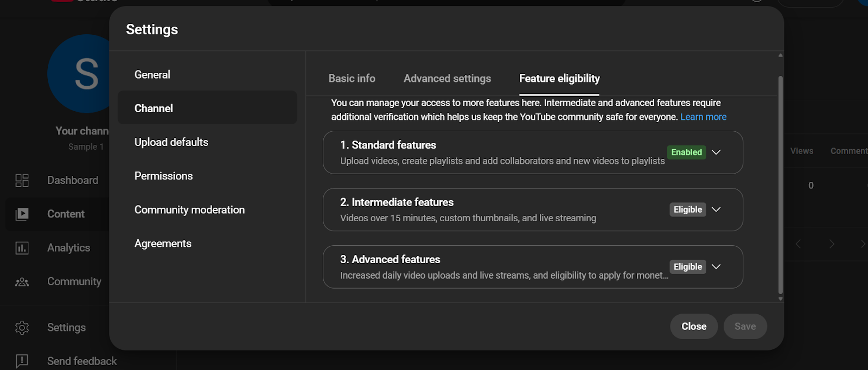Expand the Standard features chevron

[716, 152]
